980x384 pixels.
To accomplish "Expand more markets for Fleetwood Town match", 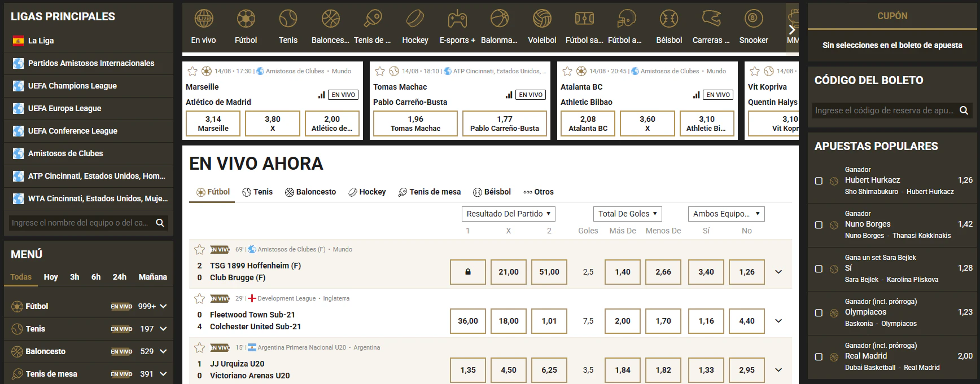I will tap(778, 321).
